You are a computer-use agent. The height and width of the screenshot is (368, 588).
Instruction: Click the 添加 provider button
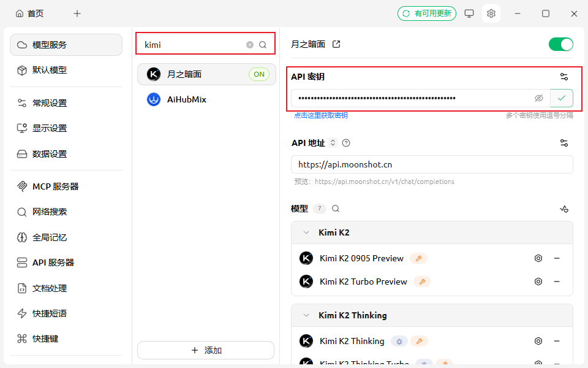[x=206, y=350]
